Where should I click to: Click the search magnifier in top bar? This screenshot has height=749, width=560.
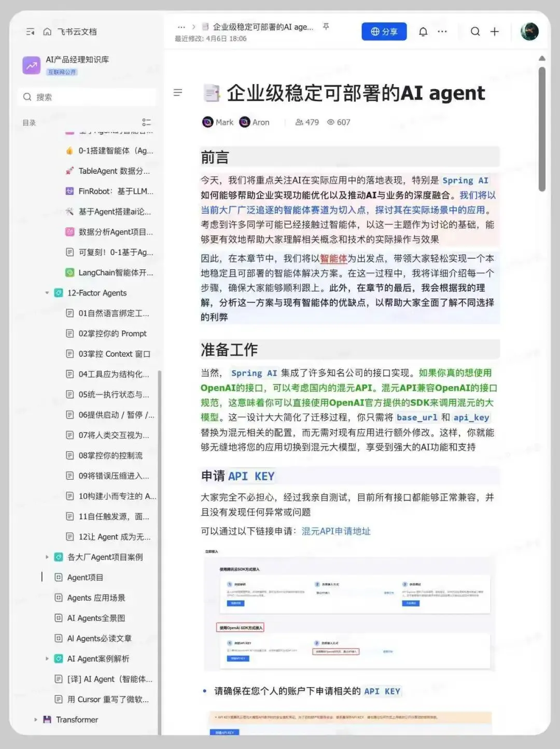click(475, 32)
